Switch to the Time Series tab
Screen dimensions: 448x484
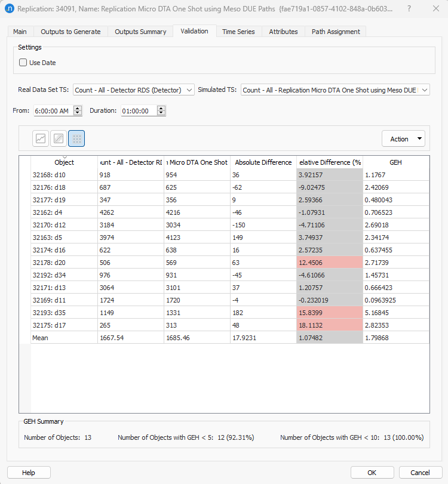(x=238, y=32)
